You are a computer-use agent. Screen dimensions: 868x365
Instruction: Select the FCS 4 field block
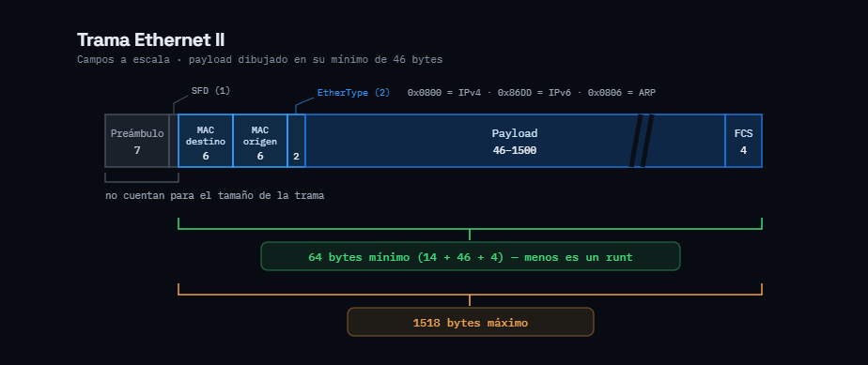(x=743, y=141)
